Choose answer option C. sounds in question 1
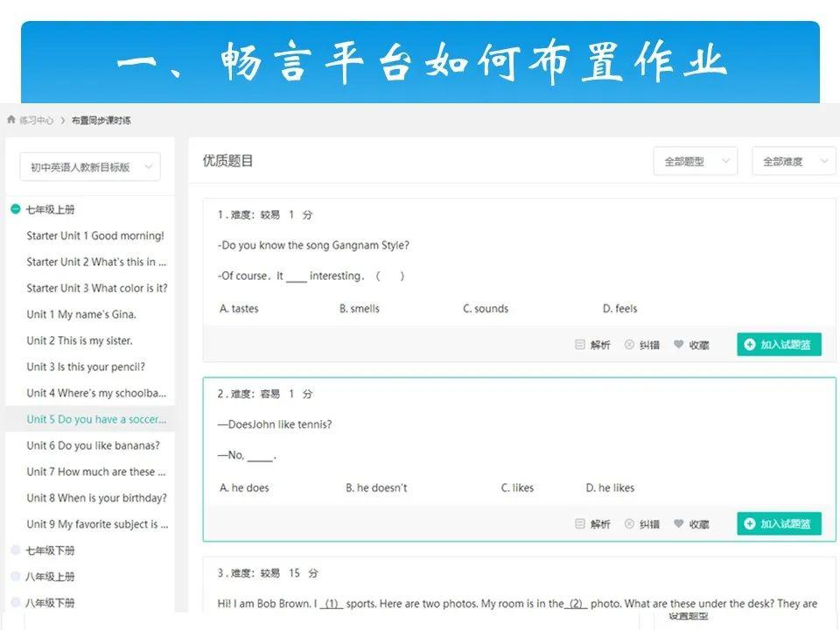Viewport: 840px width, 630px height. [486, 309]
